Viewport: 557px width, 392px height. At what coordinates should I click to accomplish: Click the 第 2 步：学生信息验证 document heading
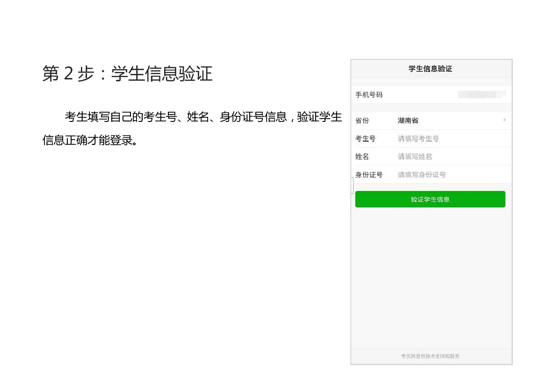tap(127, 74)
